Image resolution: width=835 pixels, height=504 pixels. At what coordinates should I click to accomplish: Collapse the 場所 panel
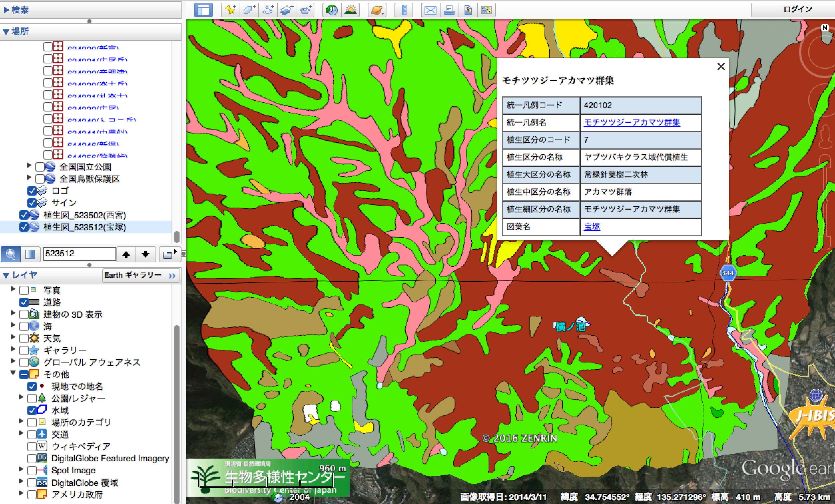pos(6,31)
